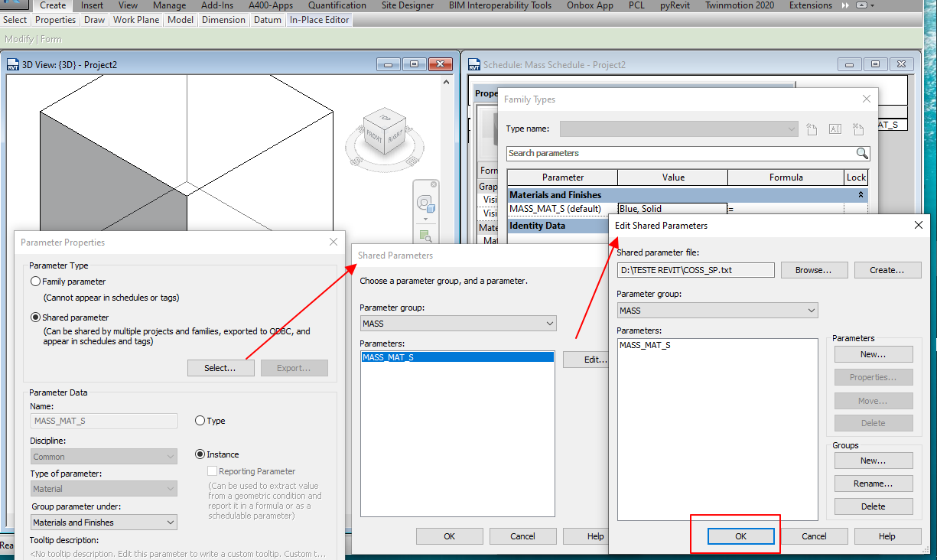This screenshot has width=937, height=560.
Task: Open the Manage menu tab
Action: 169,5
